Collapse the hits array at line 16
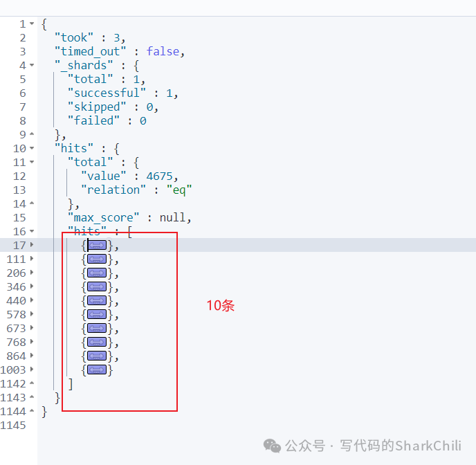This screenshot has height=465, width=476. coord(32,231)
